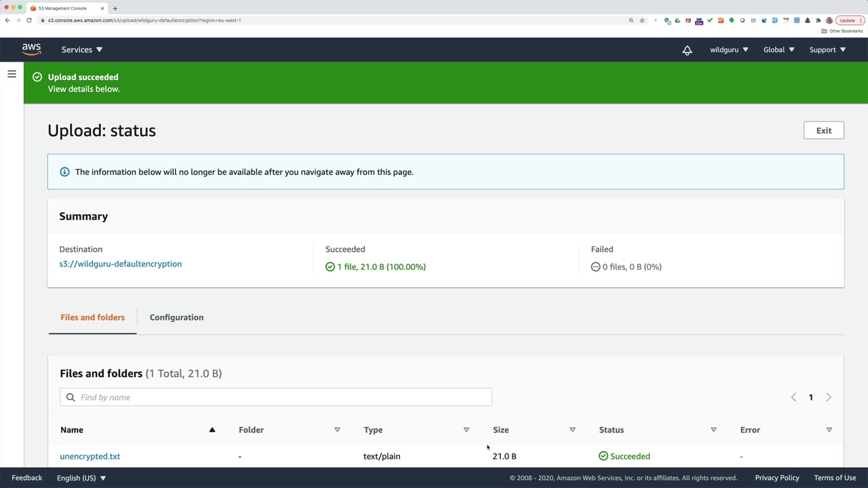
Task: Reload the page with the refresh icon
Action: point(29,20)
